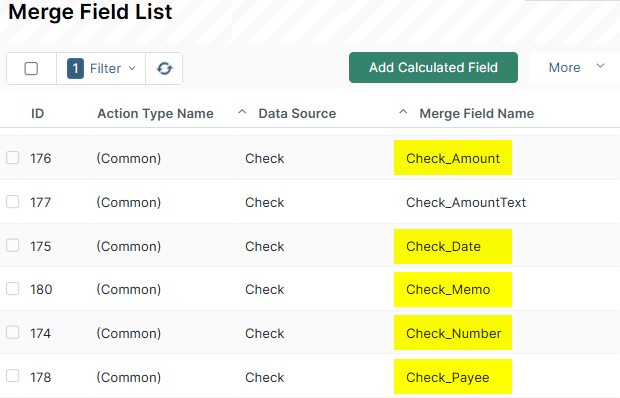620x398 pixels.
Task: Tick the checkbox for row 180
Action: (13, 289)
